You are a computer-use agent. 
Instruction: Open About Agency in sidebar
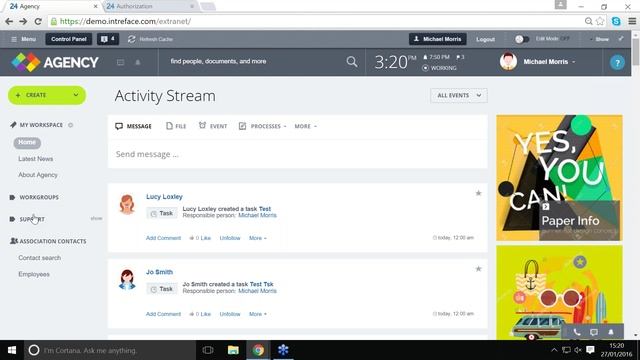point(38,175)
